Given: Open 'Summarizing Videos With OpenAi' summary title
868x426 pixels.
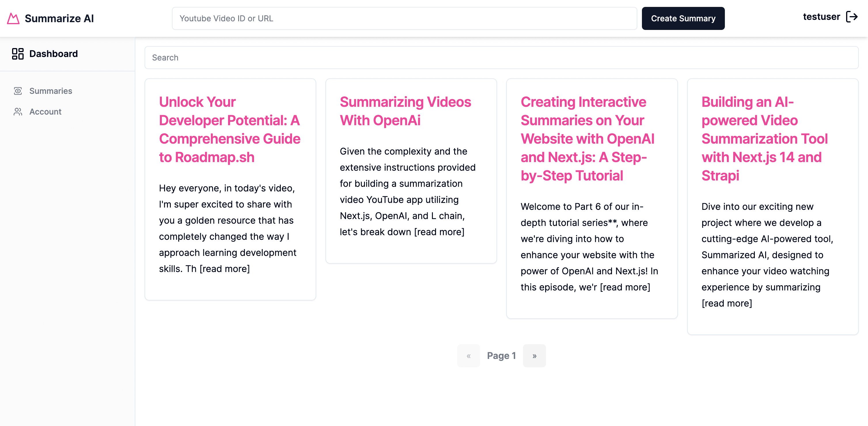Looking at the screenshot, I should (x=405, y=111).
